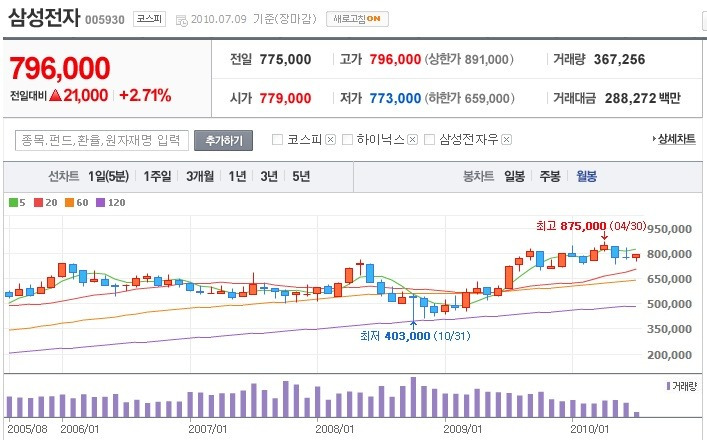Viewport: 707px width, 440px height.
Task: Select the 1년 line chart tab
Action: (237, 176)
